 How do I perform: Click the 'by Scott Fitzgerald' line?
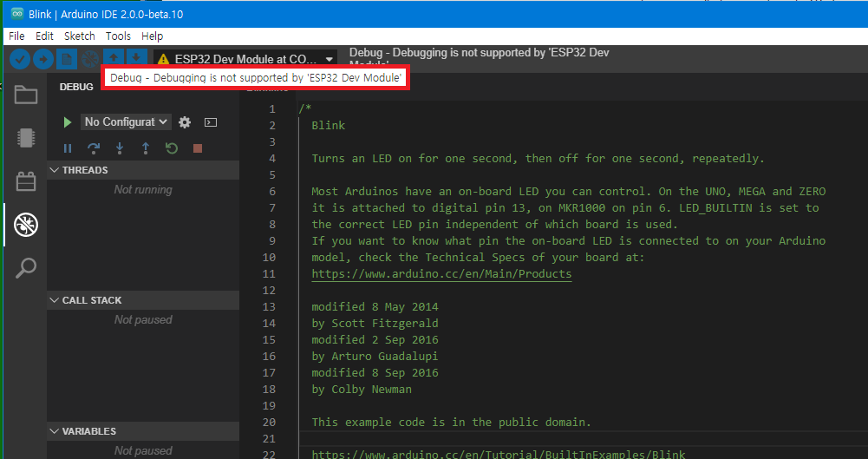point(375,324)
